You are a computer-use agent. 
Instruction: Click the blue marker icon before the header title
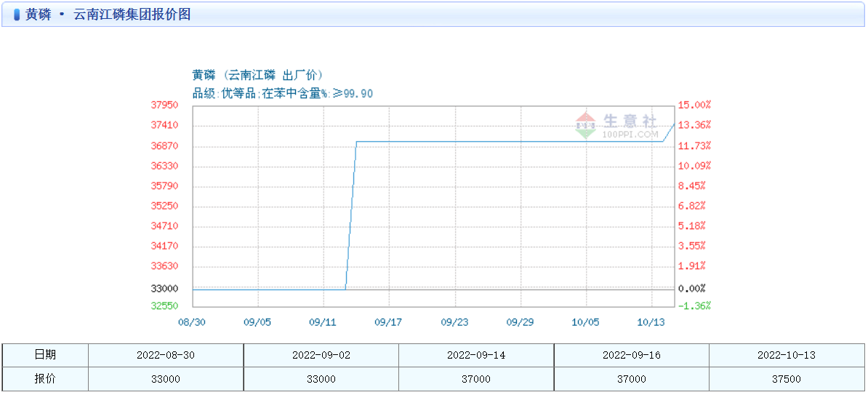(x=16, y=15)
